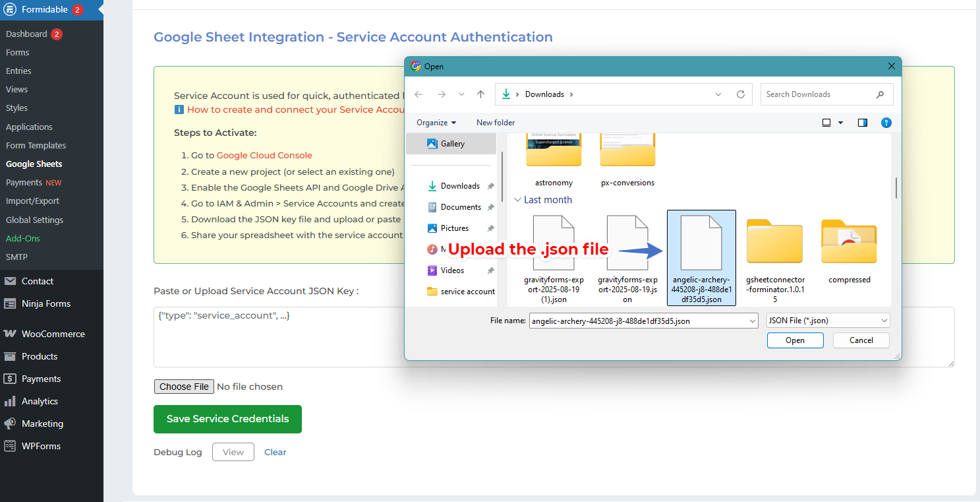Image resolution: width=980 pixels, height=502 pixels.
Task: Open Analytics using its bar-chart sidebar icon
Action: tap(11, 401)
